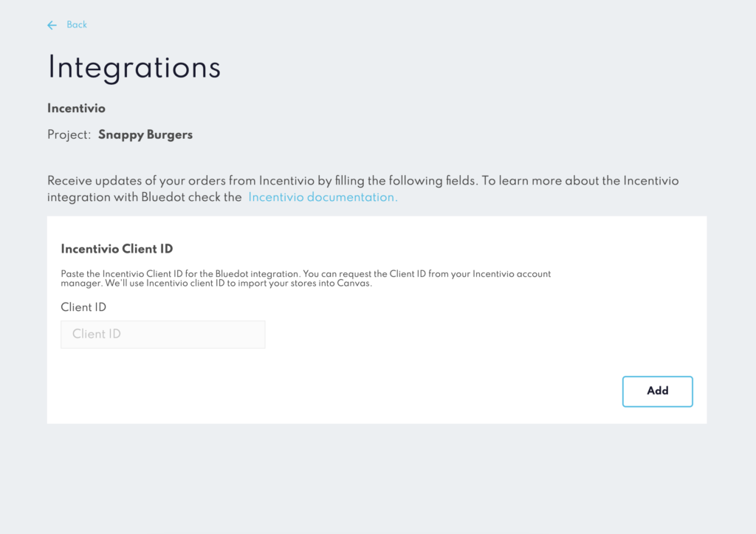Click empty card space right of Client ID field
The height and width of the screenshot is (534, 756).
[482, 335]
